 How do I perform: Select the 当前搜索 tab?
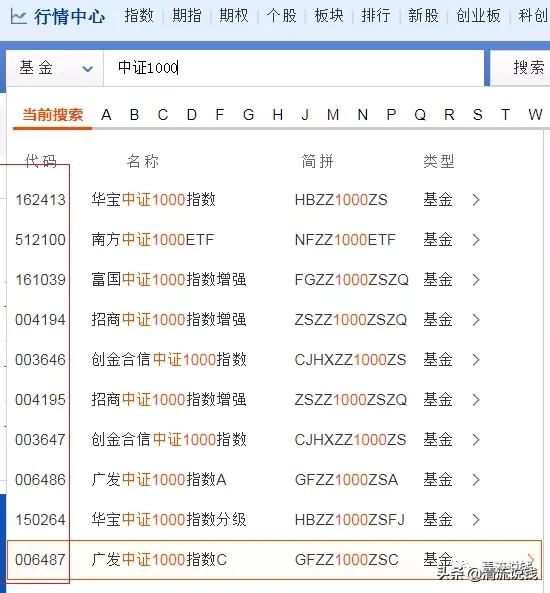coord(53,115)
